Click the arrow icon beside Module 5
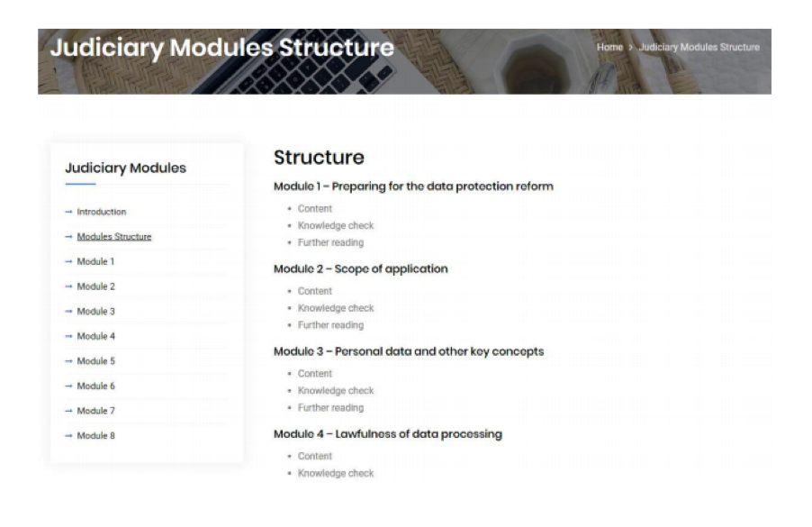The width and height of the screenshot is (812, 527). tap(69, 361)
